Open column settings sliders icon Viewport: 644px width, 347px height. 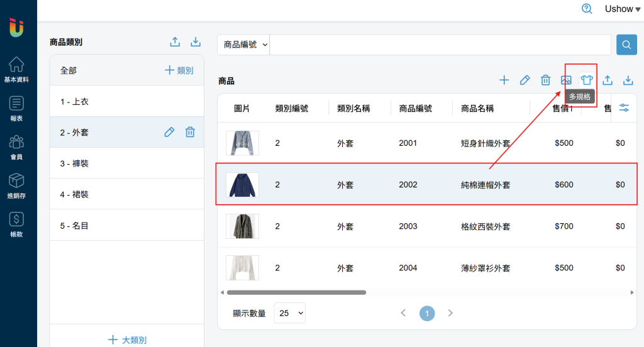click(624, 108)
